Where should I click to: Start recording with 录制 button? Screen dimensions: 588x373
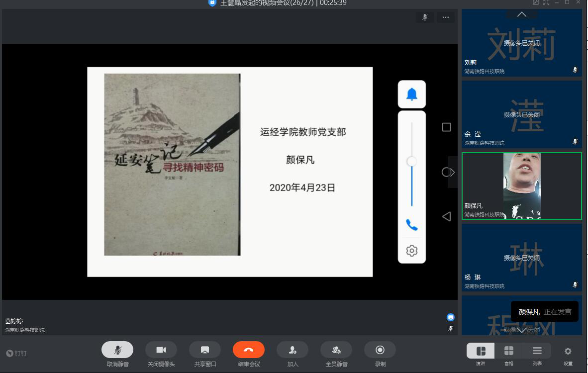pyautogui.click(x=380, y=350)
